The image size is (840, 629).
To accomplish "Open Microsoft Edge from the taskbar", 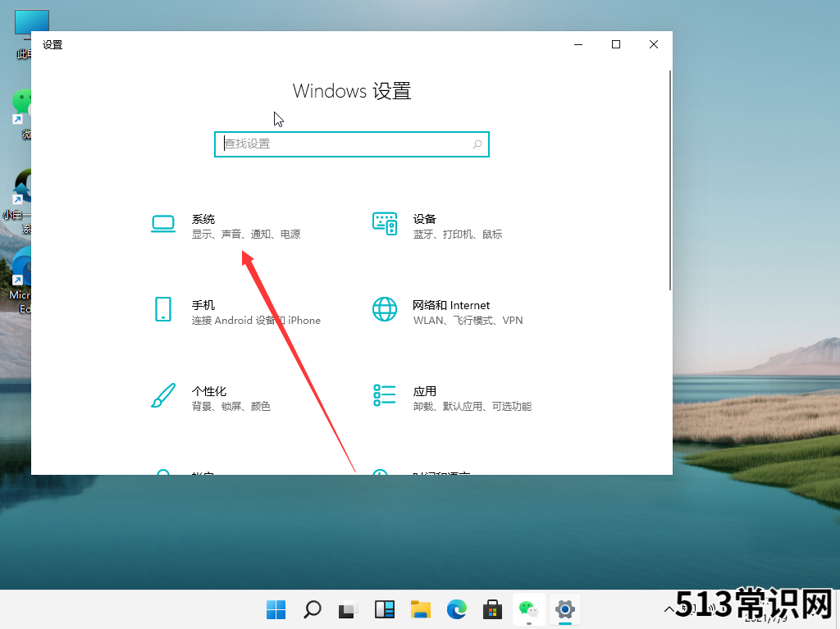I will click(456, 609).
